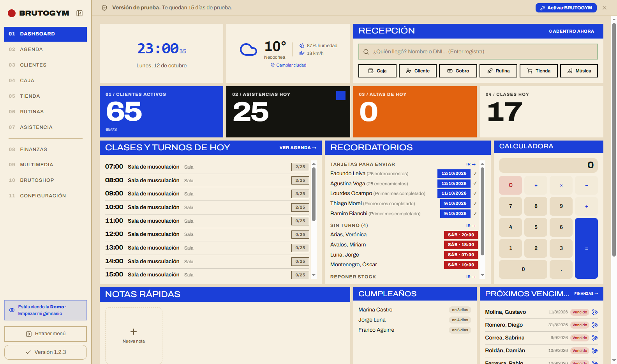Clear the calculator with C key
This screenshot has width=617, height=364.
pos(511,185)
